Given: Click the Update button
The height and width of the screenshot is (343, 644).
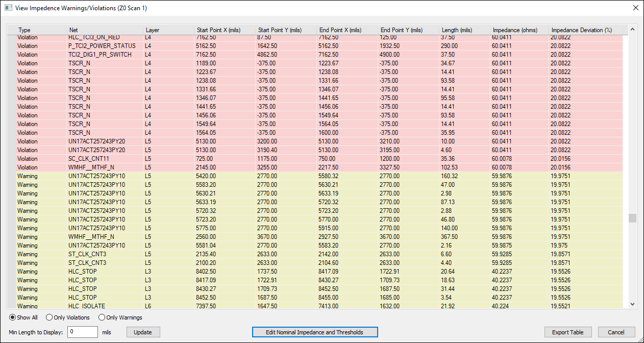Looking at the screenshot, I should pos(143,332).
